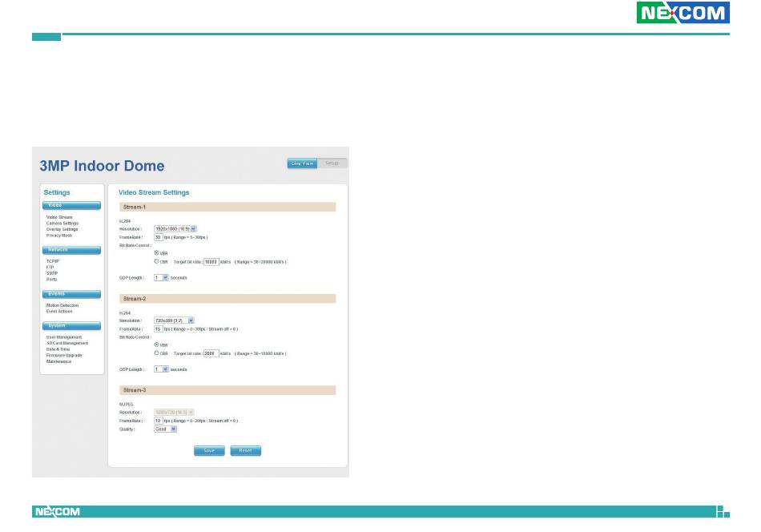Choose VBR radio button under Stream-2
The image size is (761, 532).
[156, 345]
